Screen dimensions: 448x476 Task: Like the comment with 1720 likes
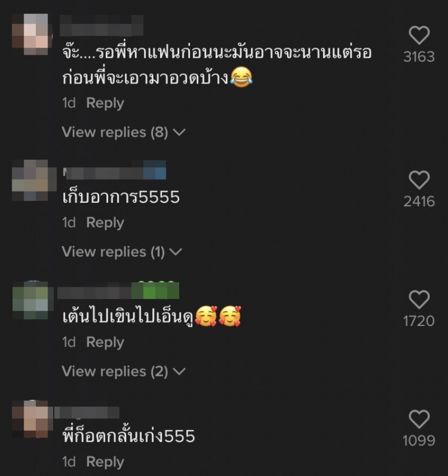coord(419,300)
